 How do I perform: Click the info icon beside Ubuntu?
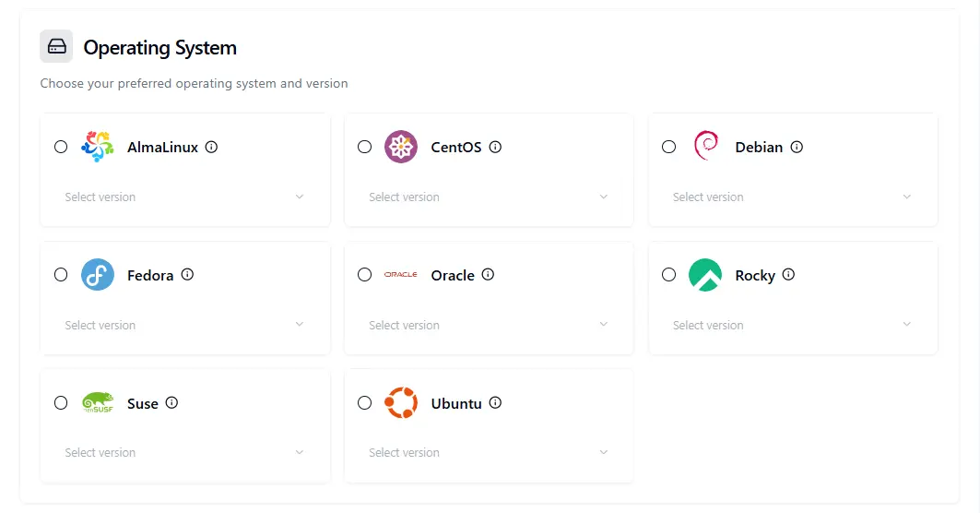coord(495,403)
